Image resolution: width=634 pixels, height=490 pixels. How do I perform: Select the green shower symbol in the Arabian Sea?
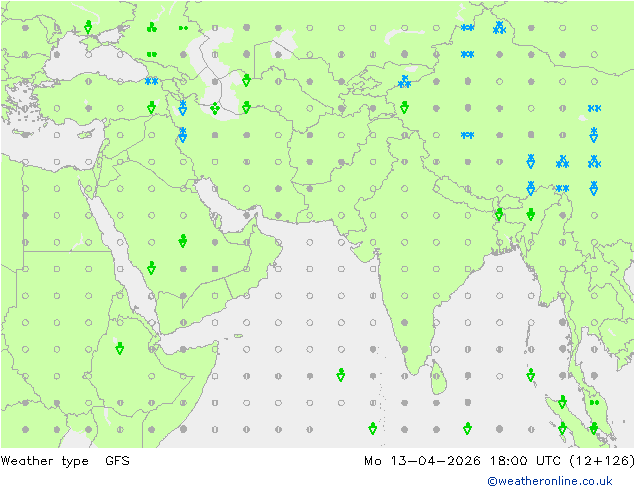coord(341,375)
